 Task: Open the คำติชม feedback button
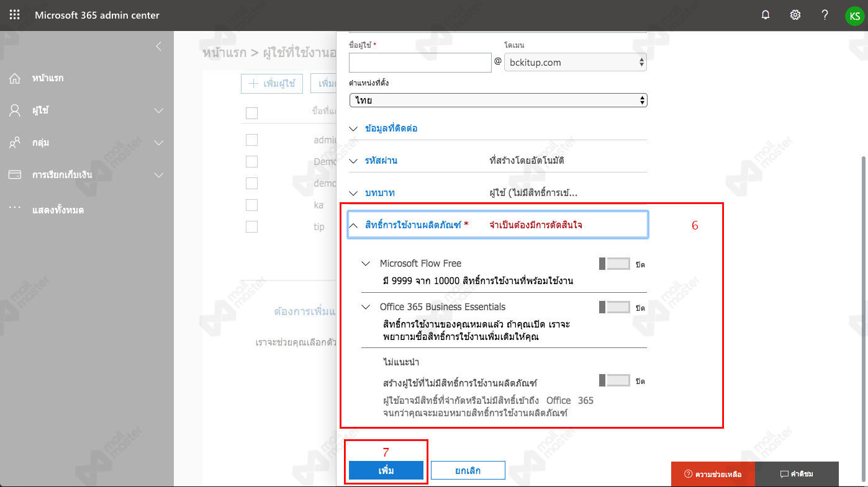point(797,474)
